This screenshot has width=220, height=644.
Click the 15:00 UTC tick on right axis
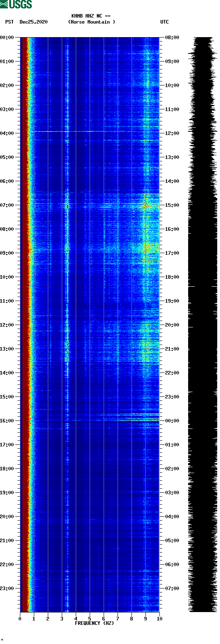click(172, 205)
